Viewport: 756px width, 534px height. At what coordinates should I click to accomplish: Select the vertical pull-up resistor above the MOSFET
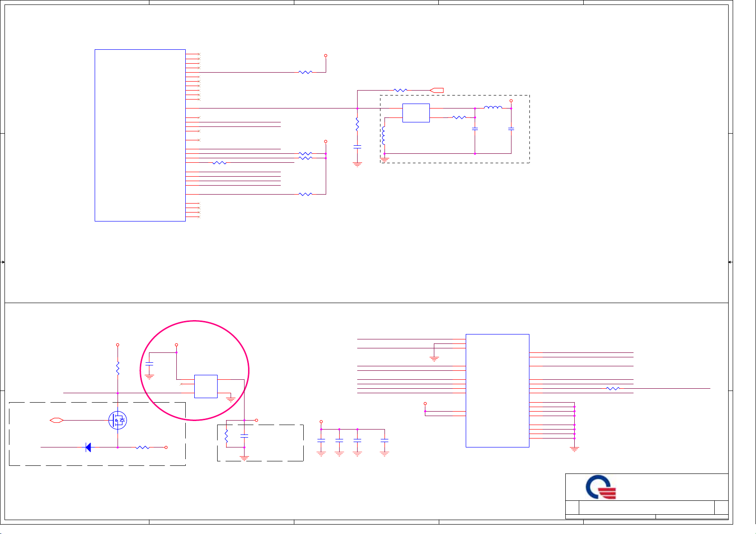118,369
